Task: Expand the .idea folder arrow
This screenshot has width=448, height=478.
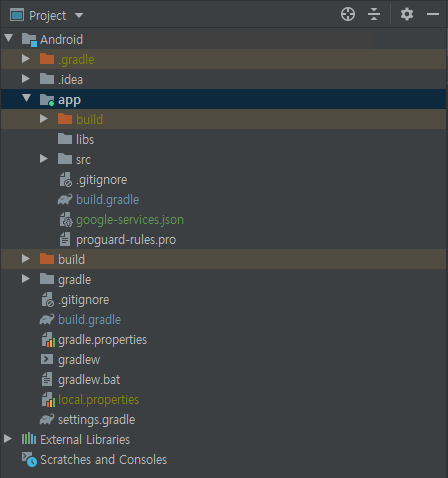Action: point(26,79)
